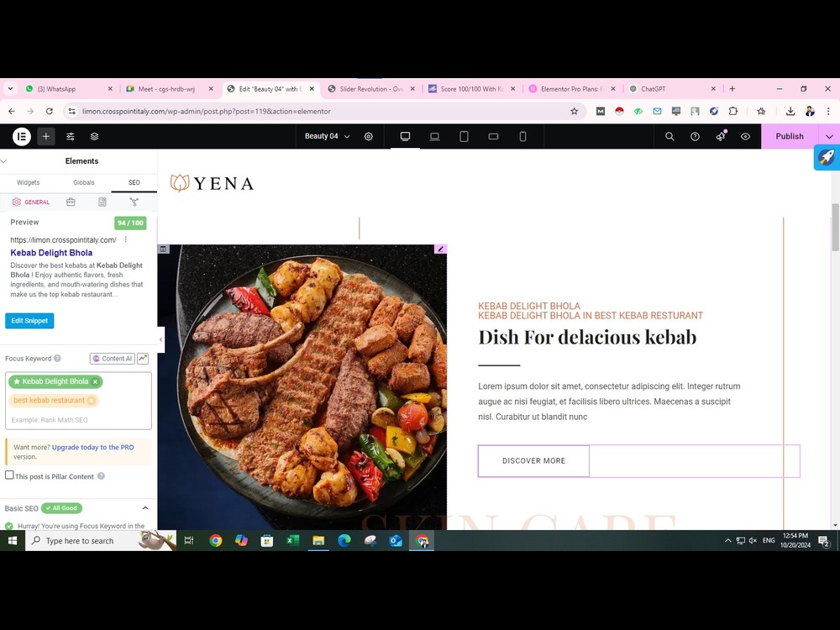Open page settings gear icon

[369, 137]
